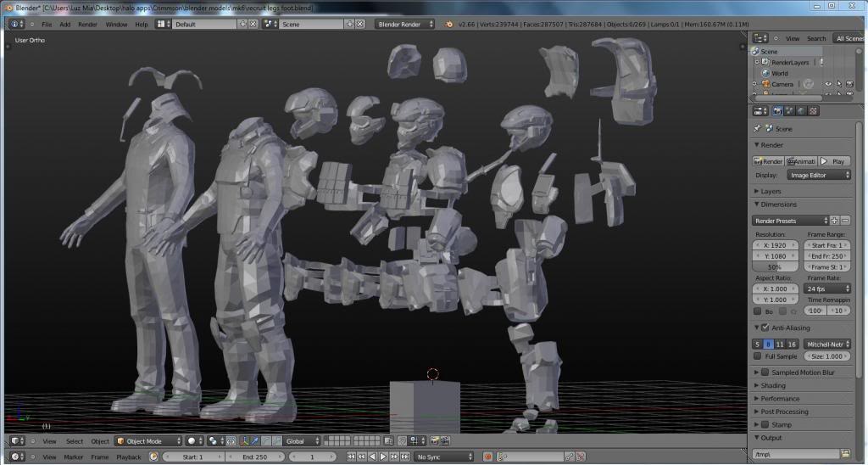The image size is (868, 465).
Task: Add a new screen layout with plus
Action: [x=242, y=25]
